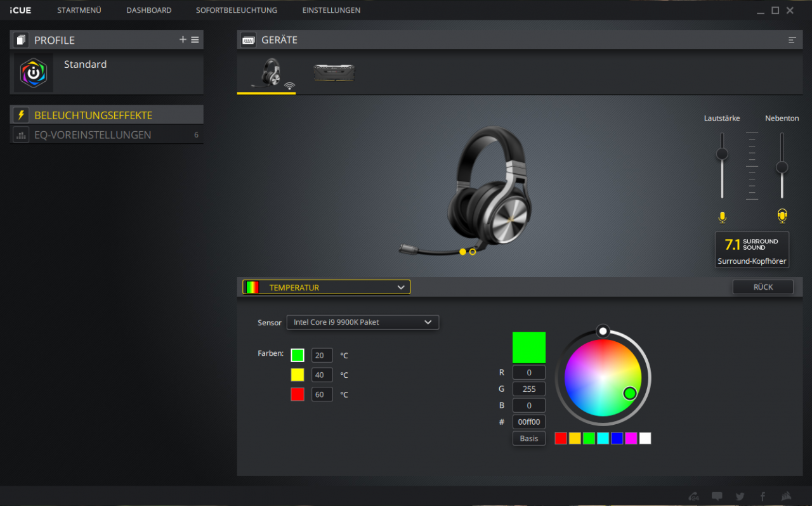Add a new profile with plus icon
The width and height of the screenshot is (812, 506).
click(183, 39)
